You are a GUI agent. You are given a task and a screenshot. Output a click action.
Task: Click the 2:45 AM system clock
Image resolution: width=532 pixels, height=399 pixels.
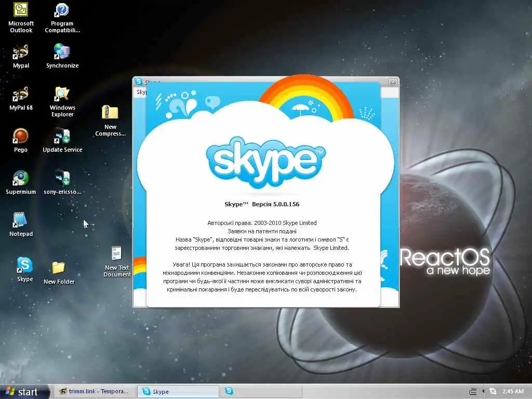(513, 392)
